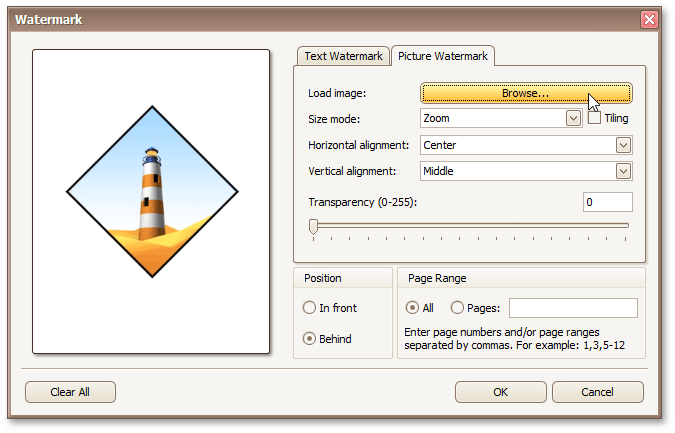Click Browse to load an image

coord(526,93)
